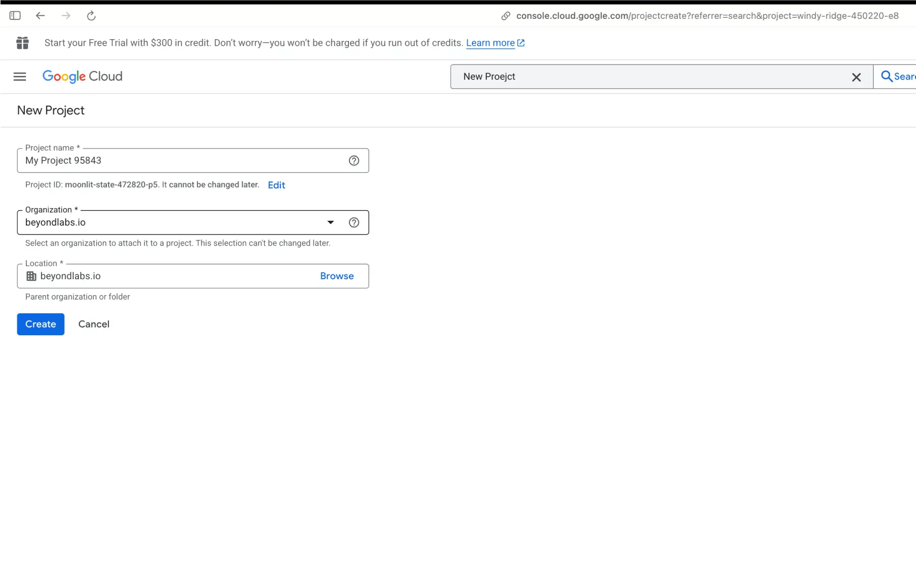Click the browser forward arrow

click(x=66, y=16)
